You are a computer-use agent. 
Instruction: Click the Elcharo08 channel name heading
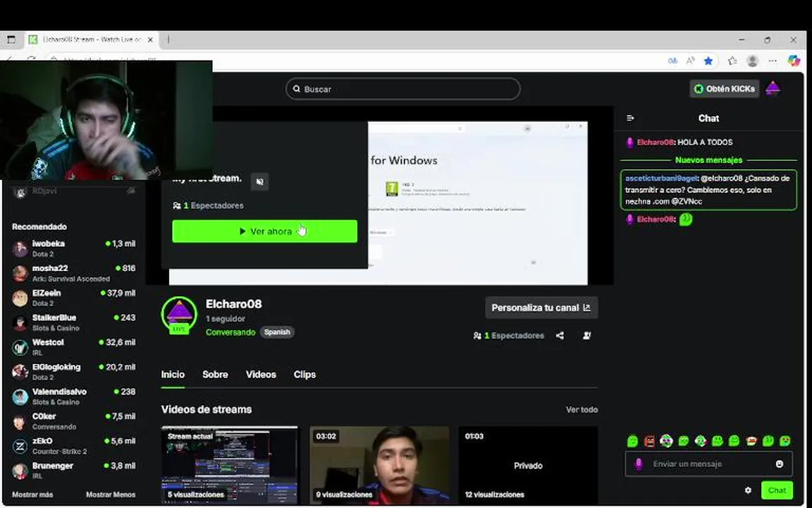(x=233, y=304)
